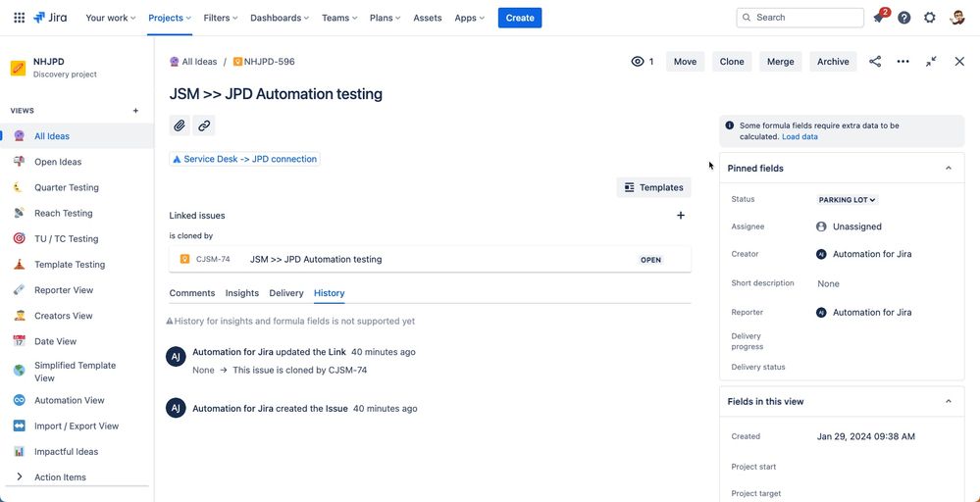Screen dimensions: 980x502
Task: Click the add link chain icon
Action: 204,125
